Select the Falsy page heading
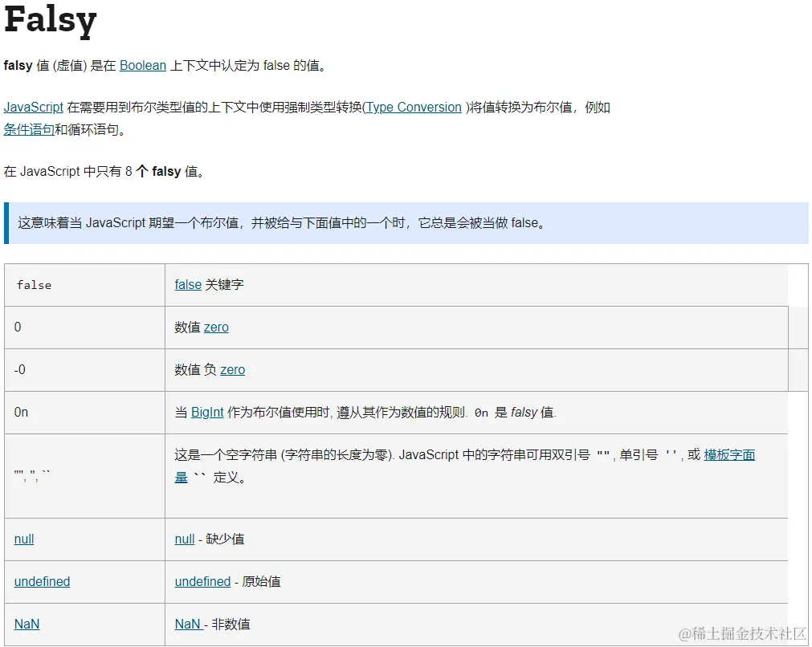Viewport: 812px width, 647px height. (x=51, y=21)
